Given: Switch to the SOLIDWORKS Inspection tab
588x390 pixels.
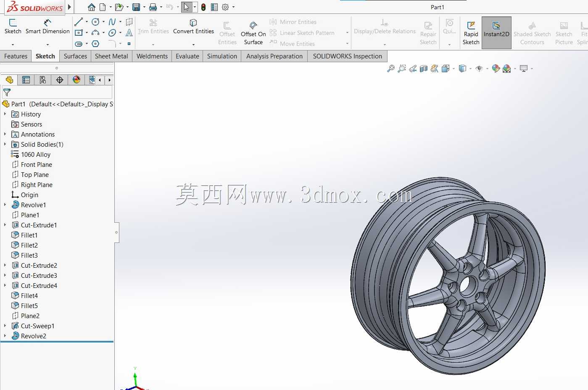Looking at the screenshot, I should (348, 56).
